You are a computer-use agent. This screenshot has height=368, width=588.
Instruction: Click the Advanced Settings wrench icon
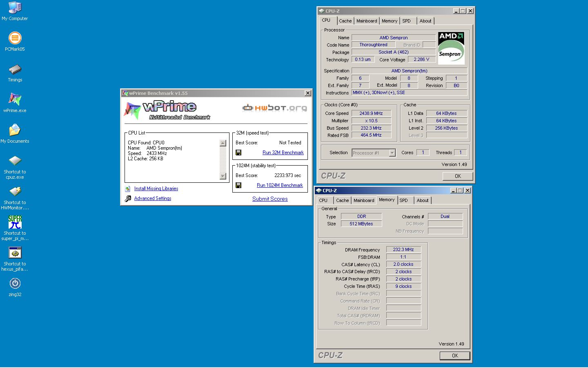click(128, 198)
